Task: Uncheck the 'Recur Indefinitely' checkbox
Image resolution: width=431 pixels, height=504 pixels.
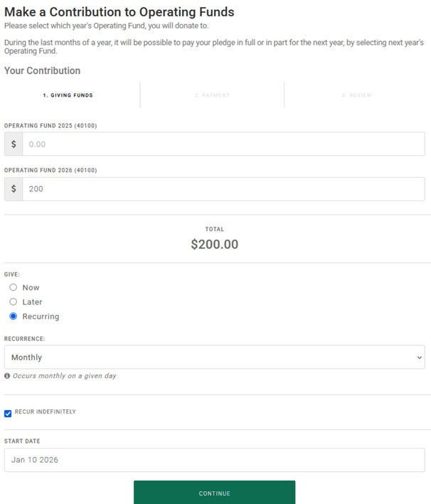Action: click(8, 414)
